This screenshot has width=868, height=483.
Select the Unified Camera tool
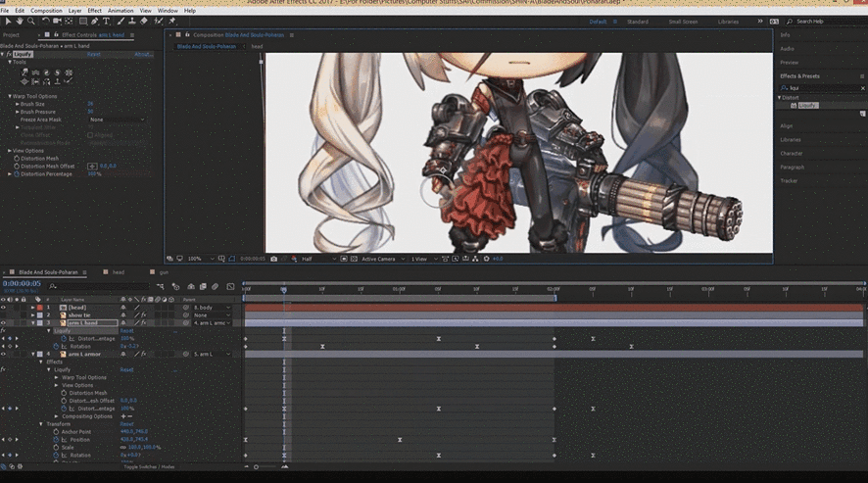[57, 21]
